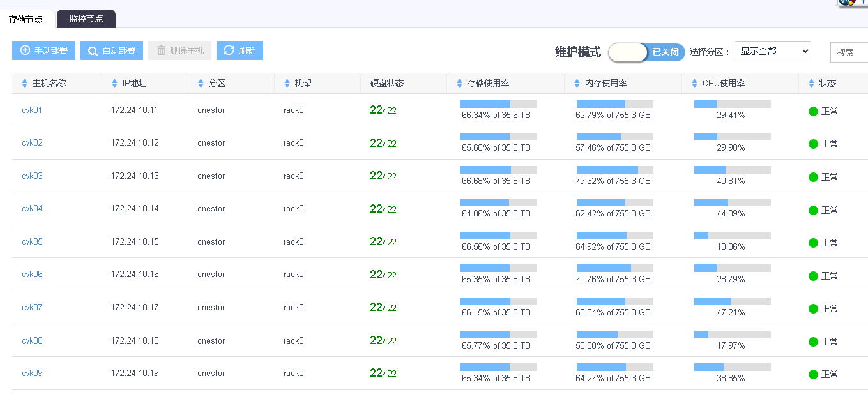Screen dimensions: 868x408
Task: Open host link cvk01
Action: tap(32, 110)
